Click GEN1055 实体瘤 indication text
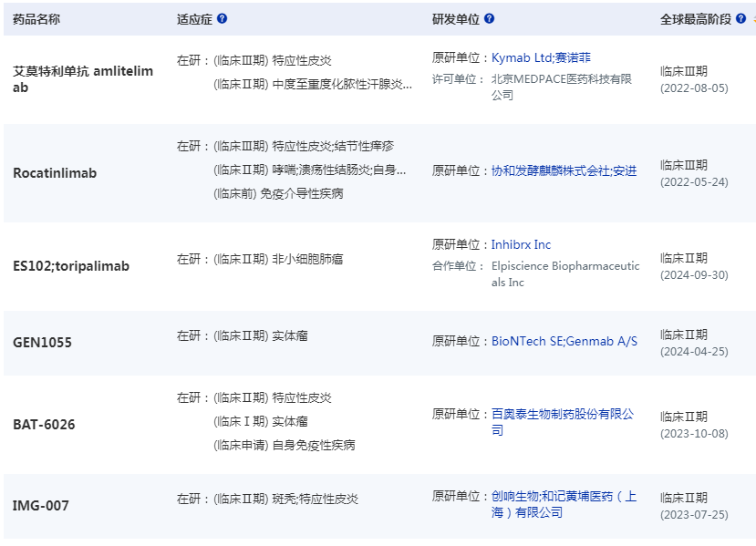 pos(290,335)
